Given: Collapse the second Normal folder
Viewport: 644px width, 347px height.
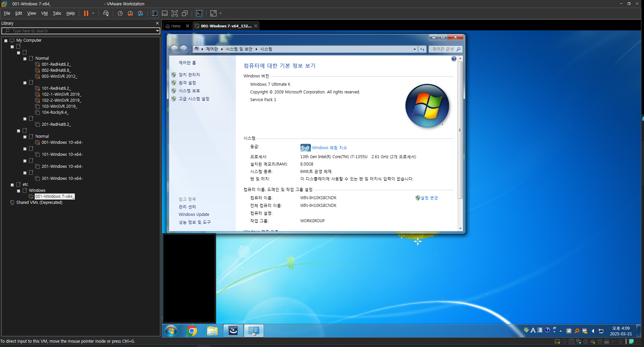Looking at the screenshot, I should pyautogui.click(x=25, y=137).
